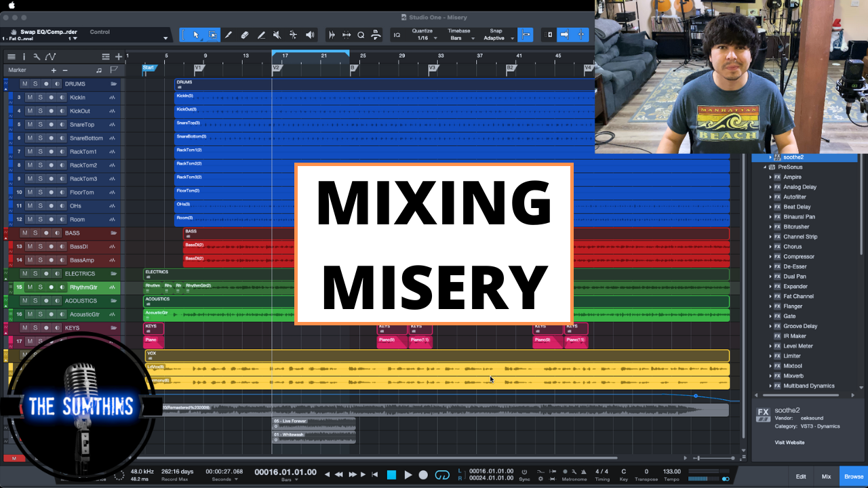Click the stop button in transport
This screenshot has height=488, width=868.
click(x=391, y=474)
